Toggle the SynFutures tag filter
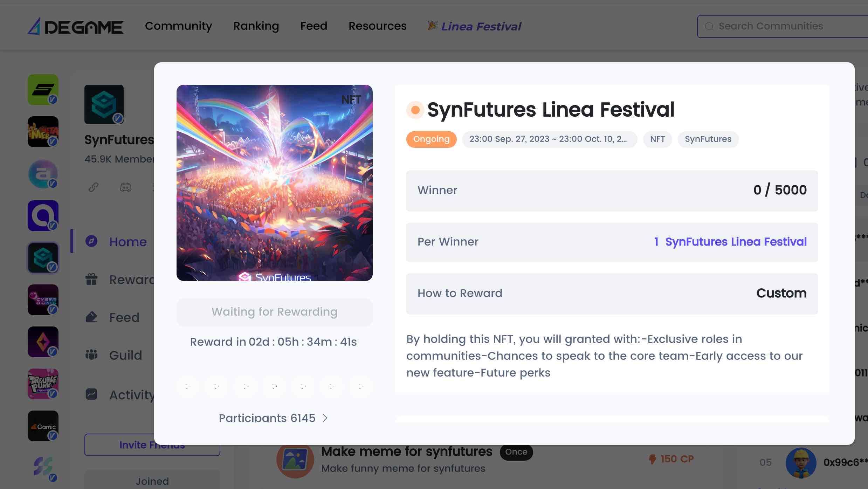 [x=709, y=139]
